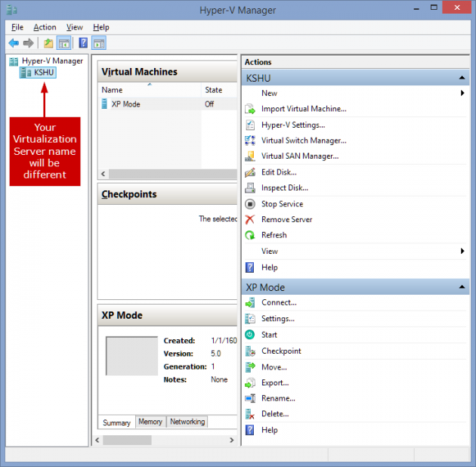Click the Edit Disk pencil icon
476x467 pixels.
(250, 172)
